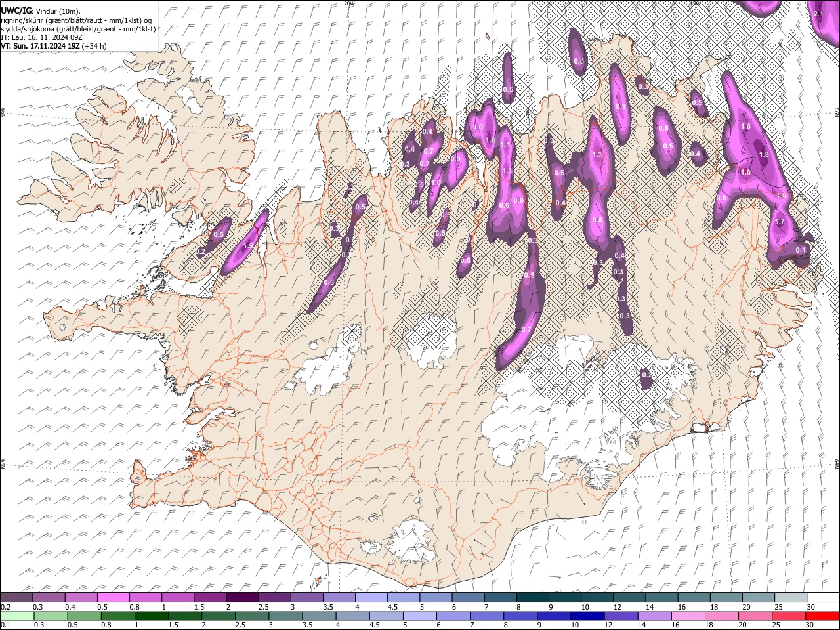Select the dark teal swatch labeled 8 in teal scale

click(533, 597)
